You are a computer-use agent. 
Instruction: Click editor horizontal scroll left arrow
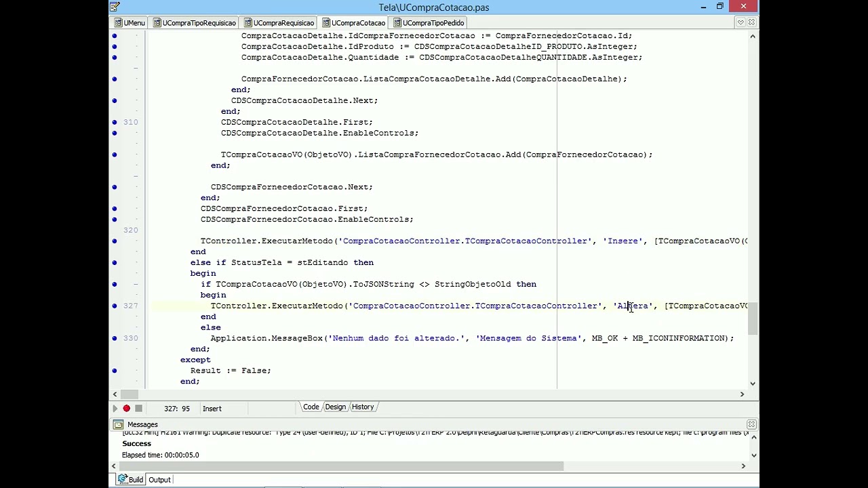coord(115,394)
